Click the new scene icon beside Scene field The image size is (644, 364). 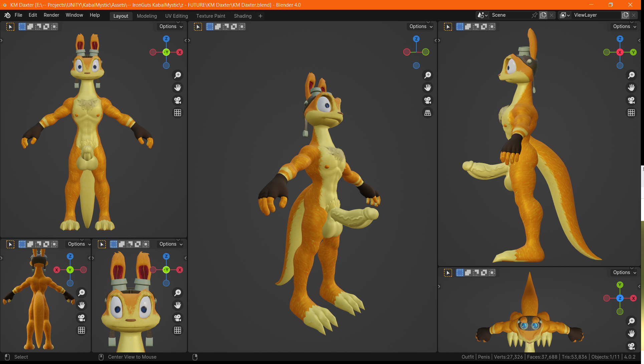(x=544, y=15)
